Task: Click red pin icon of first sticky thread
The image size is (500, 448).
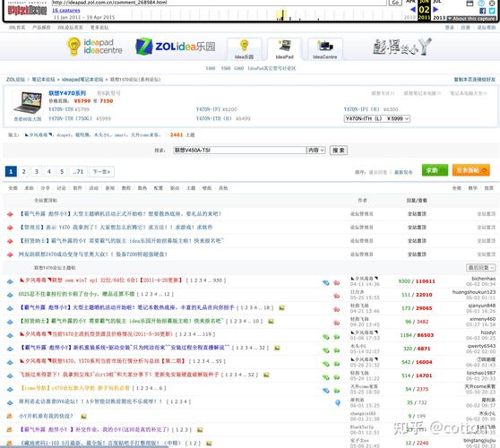Action: coord(10,214)
